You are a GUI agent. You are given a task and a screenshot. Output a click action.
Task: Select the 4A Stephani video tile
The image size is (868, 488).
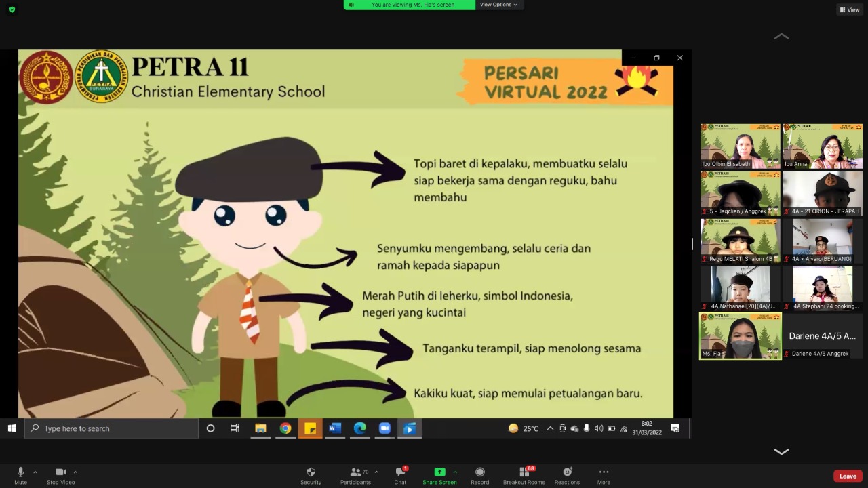(x=823, y=288)
